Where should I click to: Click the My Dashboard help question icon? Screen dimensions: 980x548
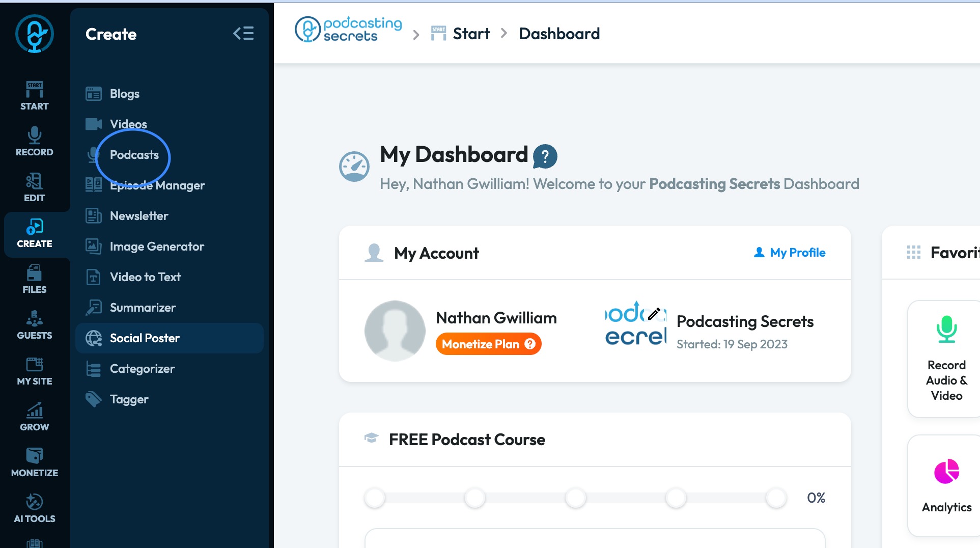click(545, 156)
